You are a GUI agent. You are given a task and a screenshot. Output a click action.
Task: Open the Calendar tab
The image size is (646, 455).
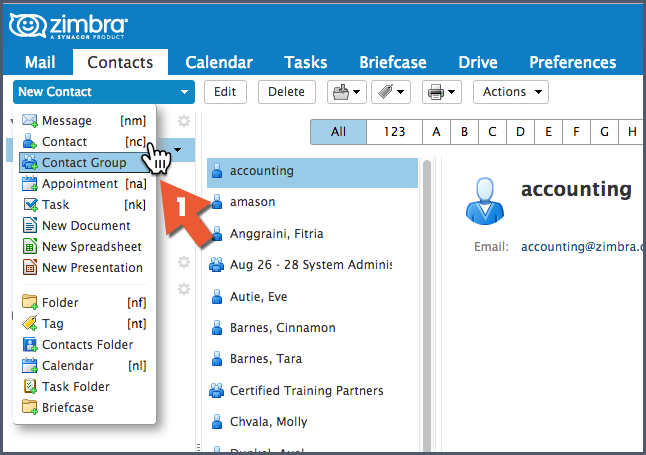[219, 62]
